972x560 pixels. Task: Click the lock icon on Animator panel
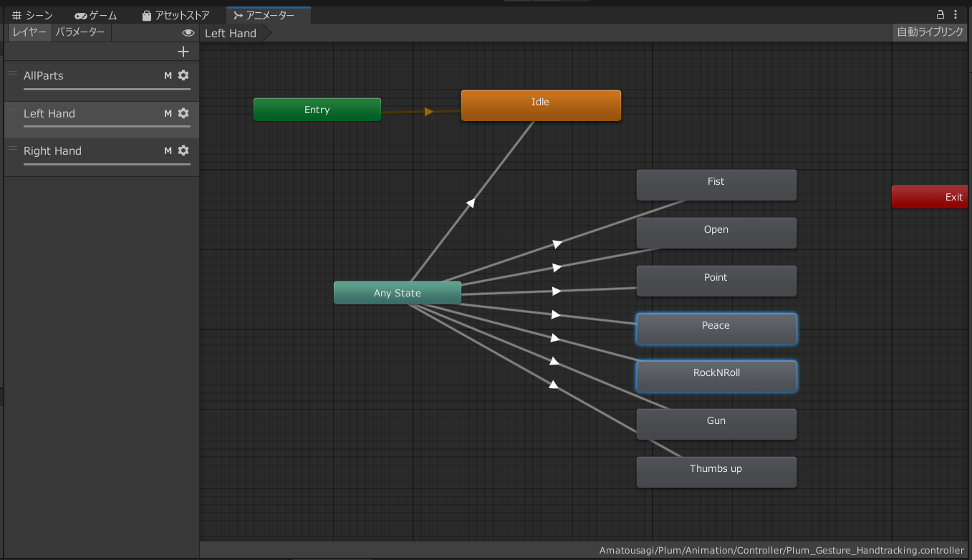[x=940, y=14]
